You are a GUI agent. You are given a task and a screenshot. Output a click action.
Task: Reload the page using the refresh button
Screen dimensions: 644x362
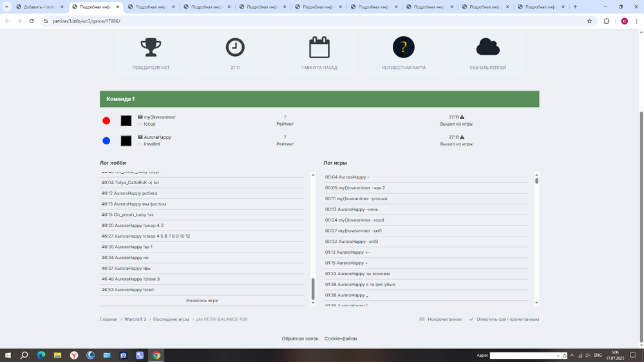32,21
